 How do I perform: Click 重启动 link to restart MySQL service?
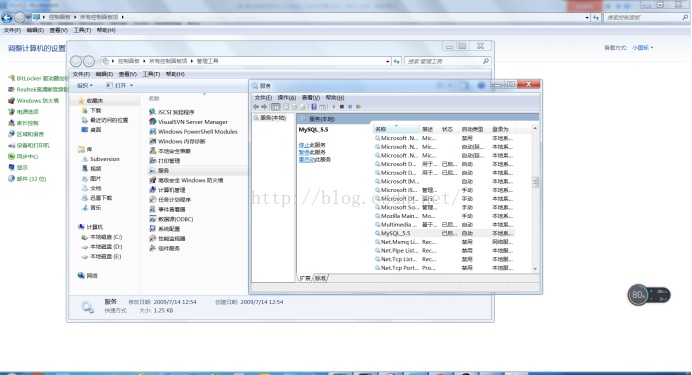[x=306, y=160]
